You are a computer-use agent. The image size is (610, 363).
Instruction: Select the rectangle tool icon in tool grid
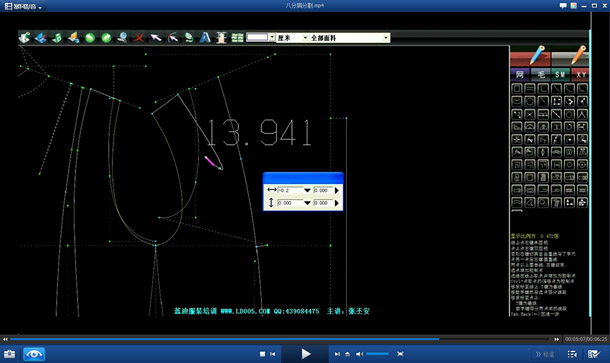[x=517, y=89]
